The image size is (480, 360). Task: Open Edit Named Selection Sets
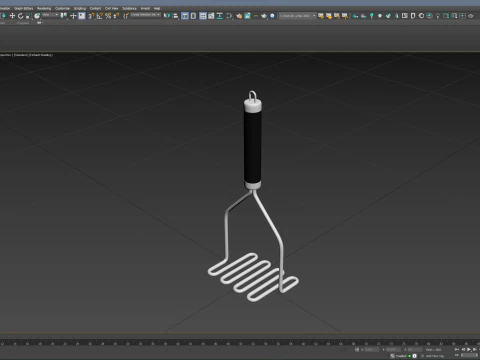point(126,16)
